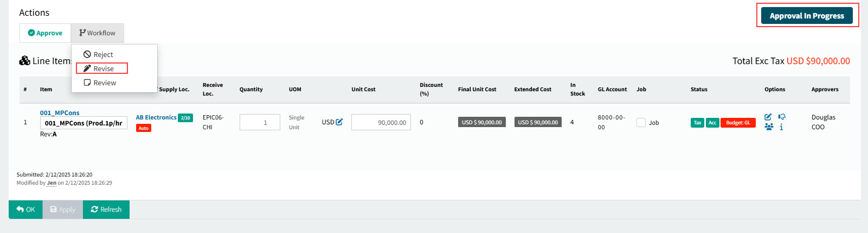Click the Approve button
Image resolution: width=868 pixels, height=233 pixels.
45,33
